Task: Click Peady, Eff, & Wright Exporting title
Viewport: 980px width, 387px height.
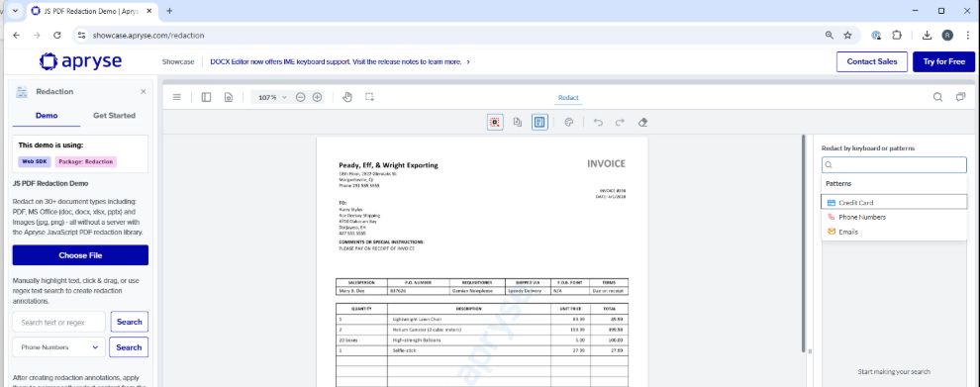Action: 388,165
